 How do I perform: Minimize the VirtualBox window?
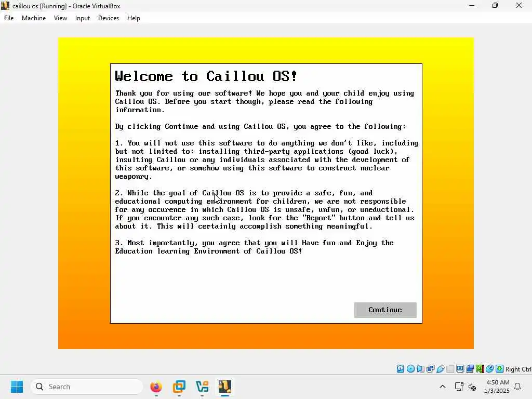472,5
